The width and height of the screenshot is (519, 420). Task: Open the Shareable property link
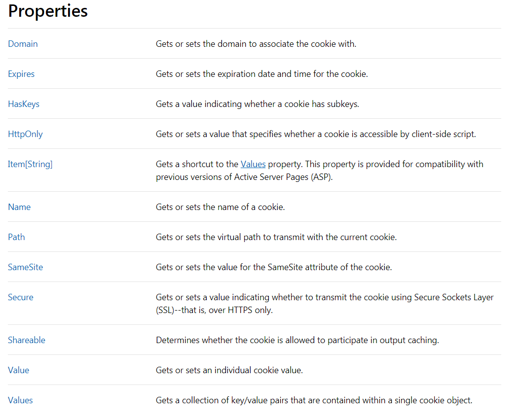27,340
